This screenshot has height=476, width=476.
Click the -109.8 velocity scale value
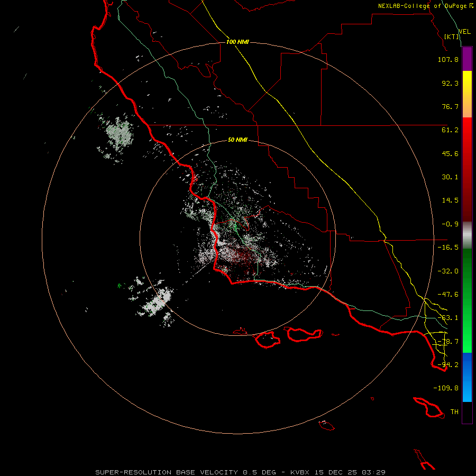pos(446,388)
